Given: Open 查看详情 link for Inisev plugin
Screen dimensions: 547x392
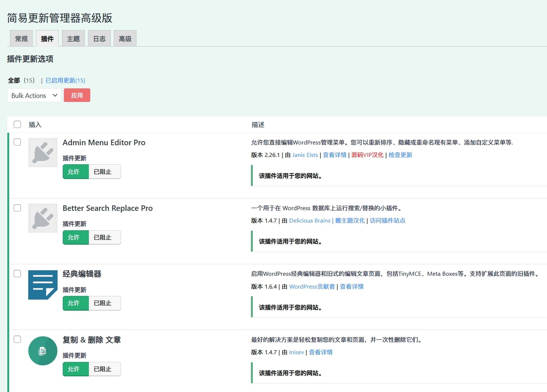Looking at the screenshot, I should point(321,352).
